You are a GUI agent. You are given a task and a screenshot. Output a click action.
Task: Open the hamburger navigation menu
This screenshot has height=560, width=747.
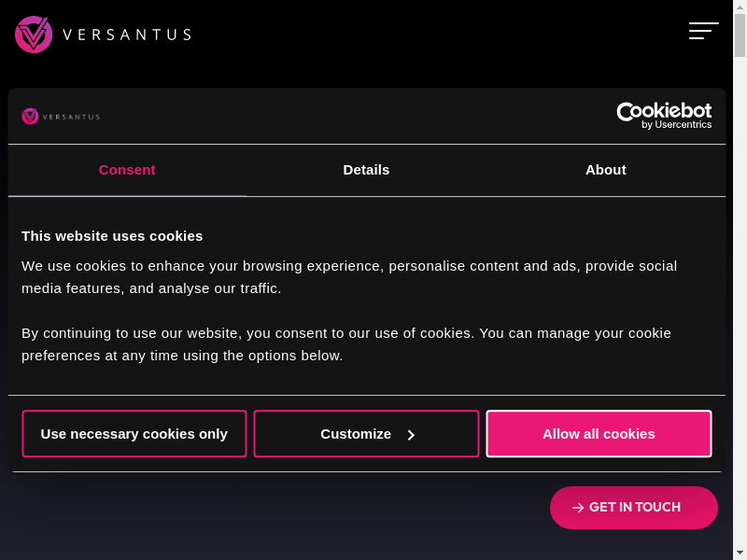[x=703, y=31]
